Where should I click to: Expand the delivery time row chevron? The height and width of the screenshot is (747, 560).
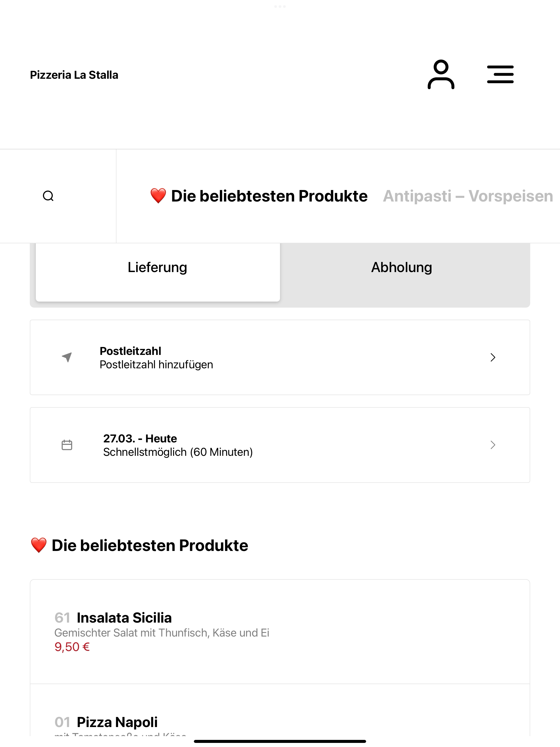pos(493,445)
